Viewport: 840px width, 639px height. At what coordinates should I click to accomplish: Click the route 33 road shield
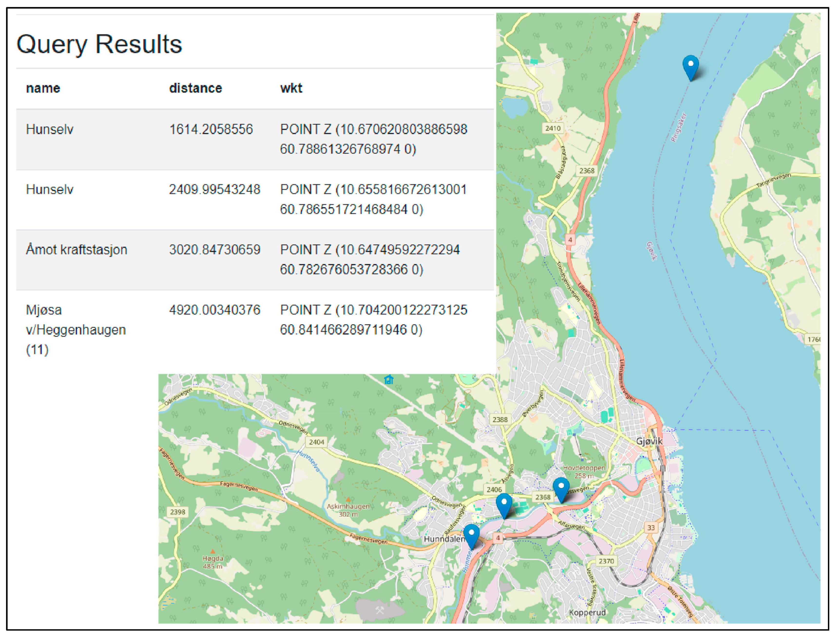tap(651, 527)
